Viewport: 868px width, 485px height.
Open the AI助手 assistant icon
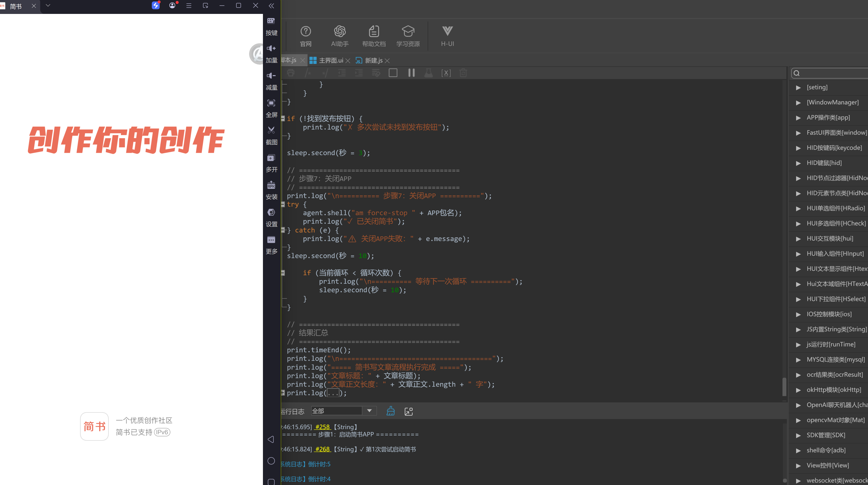pyautogui.click(x=340, y=36)
